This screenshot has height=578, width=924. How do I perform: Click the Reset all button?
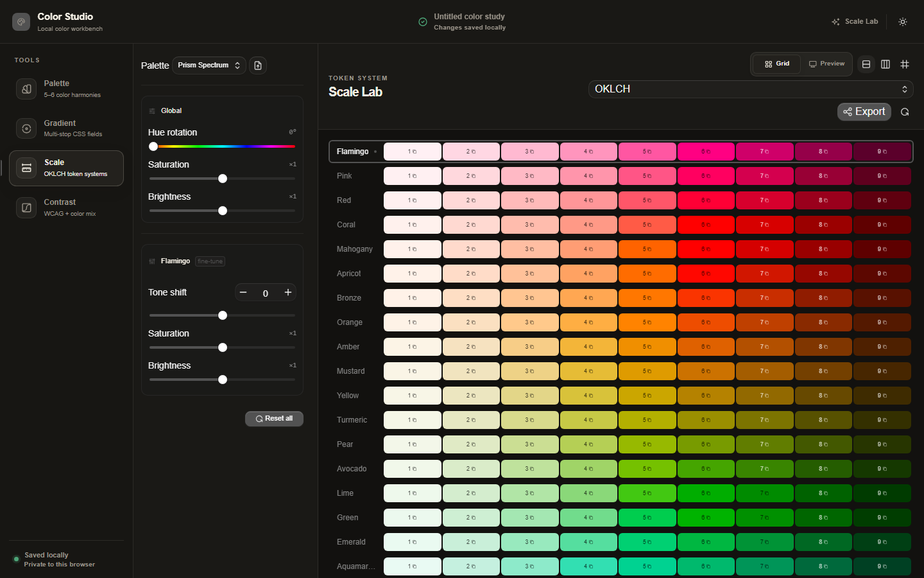pos(274,419)
